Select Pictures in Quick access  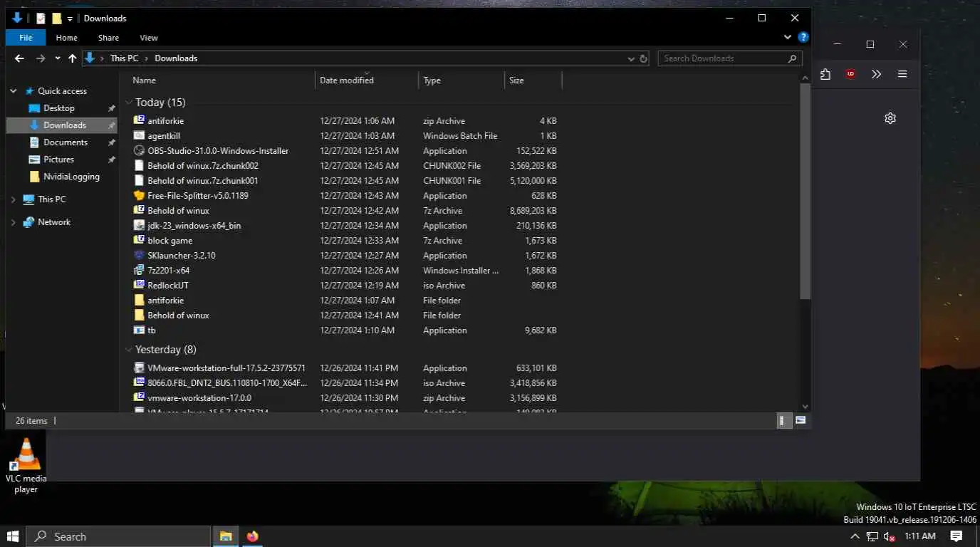pos(58,160)
